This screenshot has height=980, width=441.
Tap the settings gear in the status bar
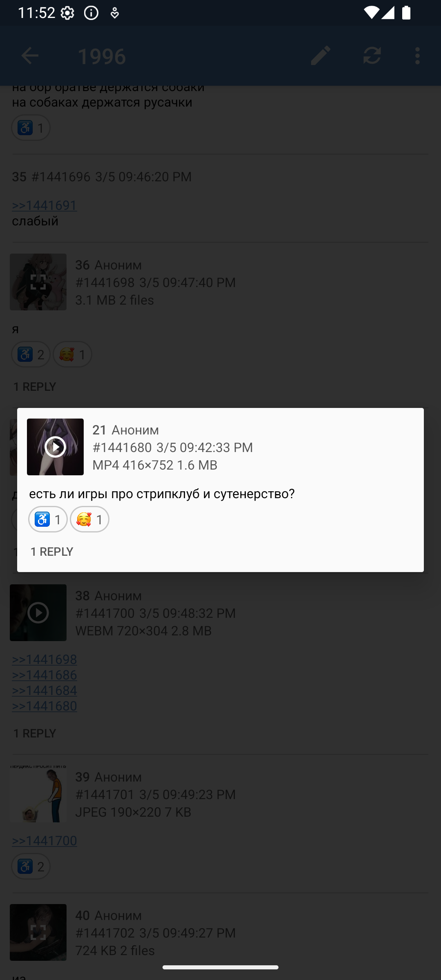(67, 13)
